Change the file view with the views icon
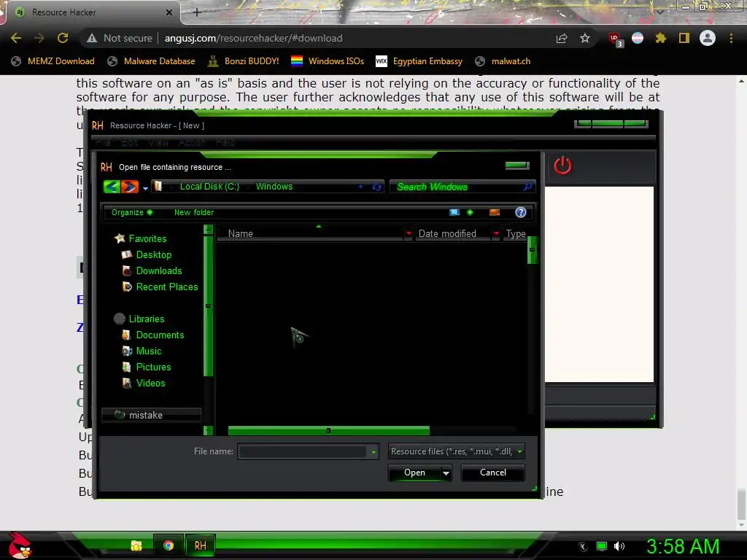Viewport: 747px width, 560px height. pyautogui.click(x=454, y=212)
